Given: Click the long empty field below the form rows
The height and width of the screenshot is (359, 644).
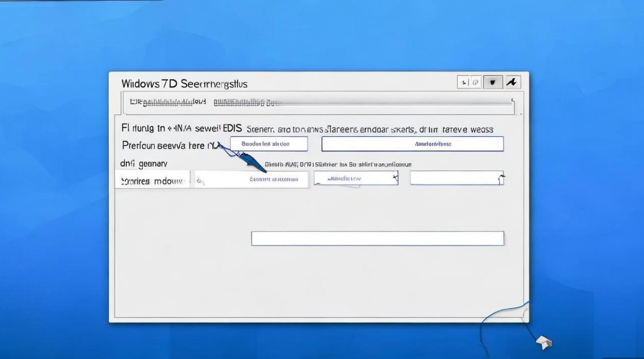Looking at the screenshot, I should pos(378,238).
